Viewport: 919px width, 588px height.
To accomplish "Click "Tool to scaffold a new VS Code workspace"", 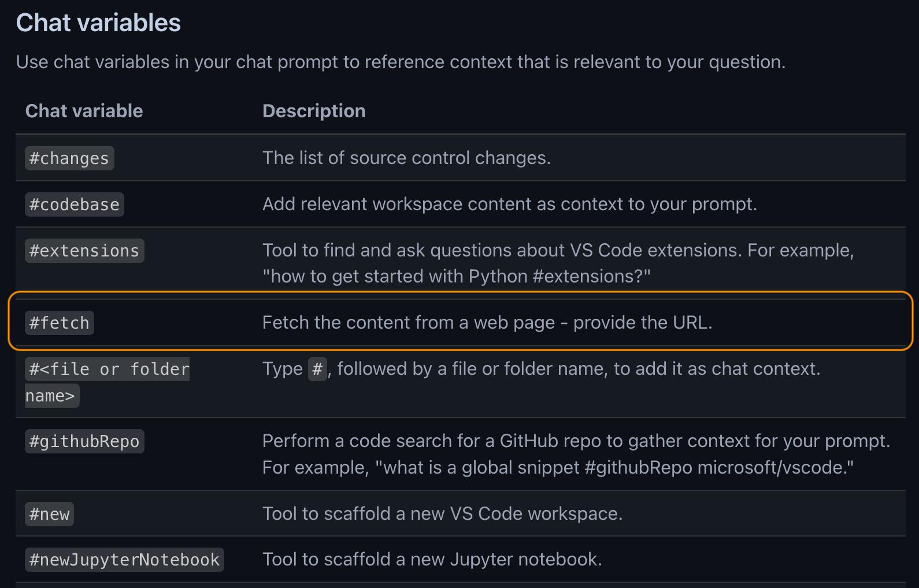I will click(442, 513).
